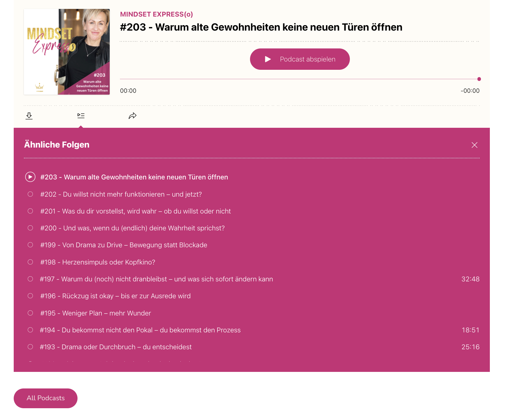
Task: Close the Ähnliche Folgen panel
Action: pyautogui.click(x=475, y=145)
